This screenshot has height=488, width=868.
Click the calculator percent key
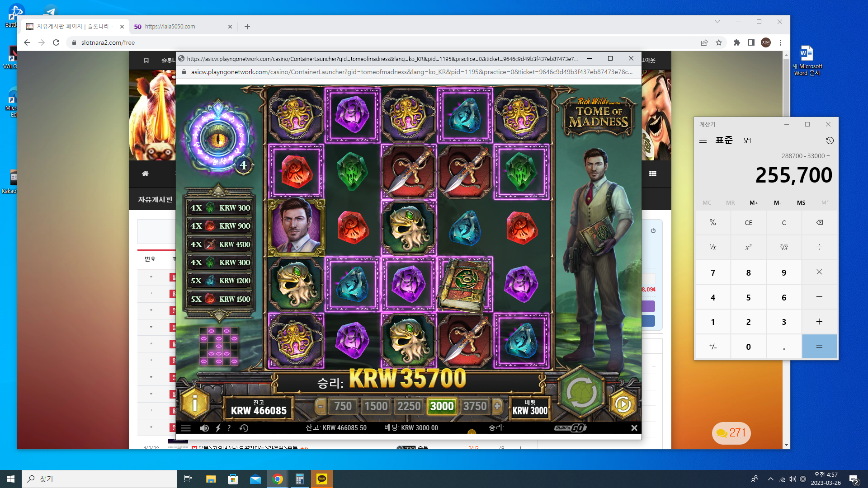click(713, 222)
